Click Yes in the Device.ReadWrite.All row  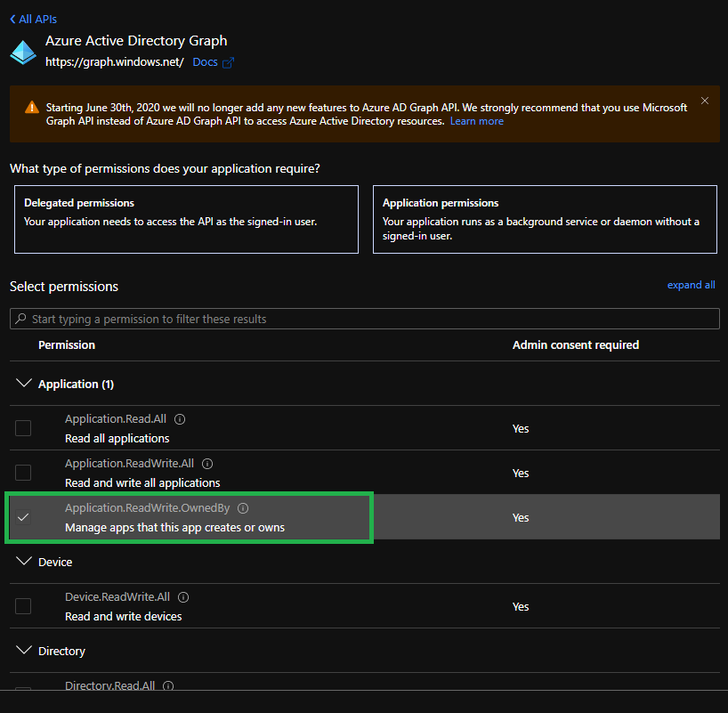(x=521, y=607)
